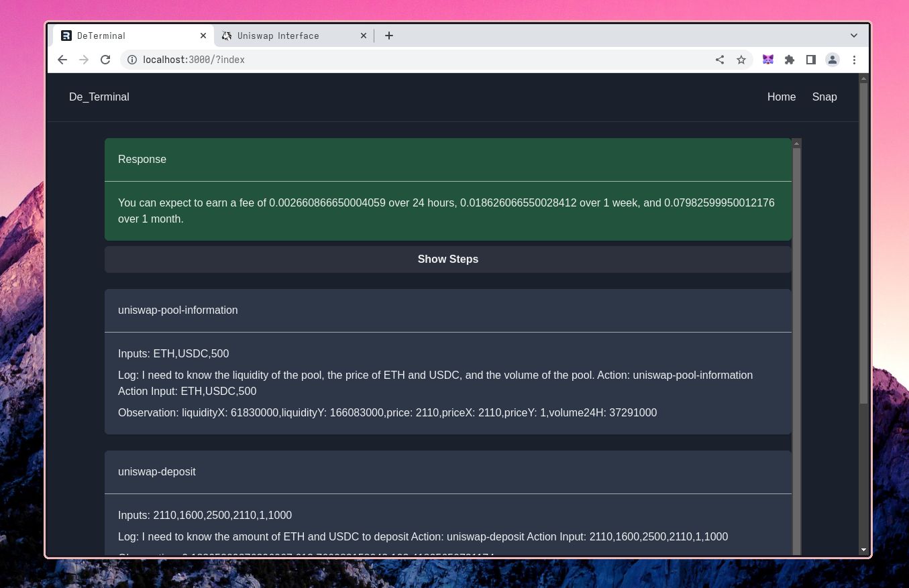
Task: Click the pool liquidity Observation line
Action: 388,412
